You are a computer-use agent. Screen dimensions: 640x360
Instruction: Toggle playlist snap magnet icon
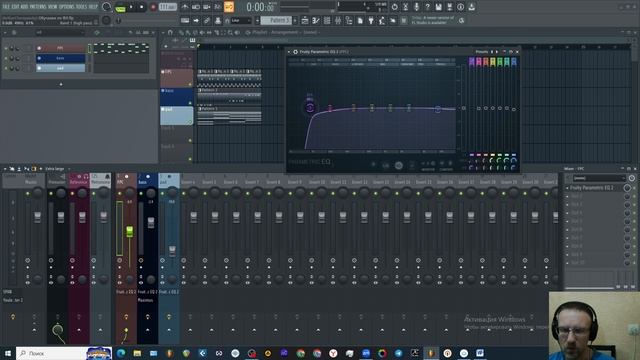point(170,32)
